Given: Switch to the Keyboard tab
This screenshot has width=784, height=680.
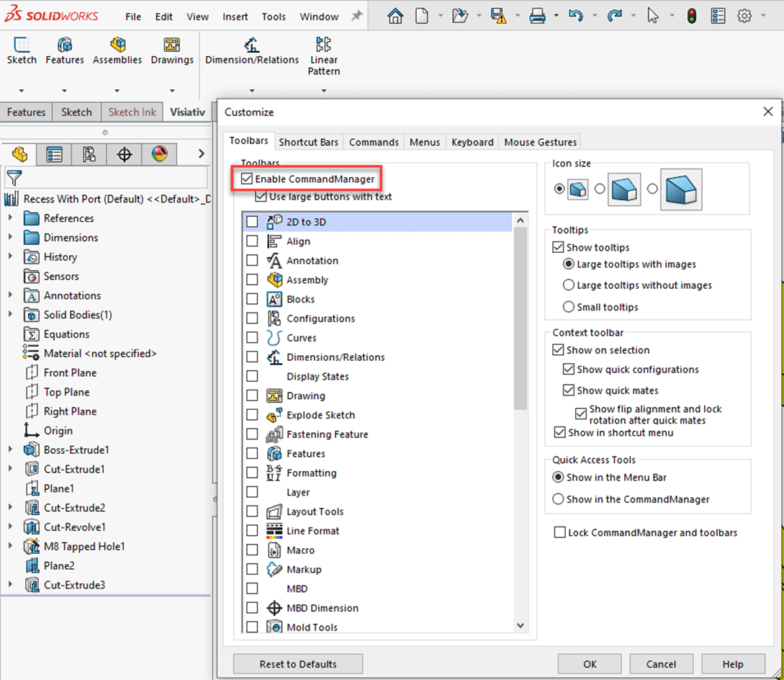Looking at the screenshot, I should click(472, 142).
